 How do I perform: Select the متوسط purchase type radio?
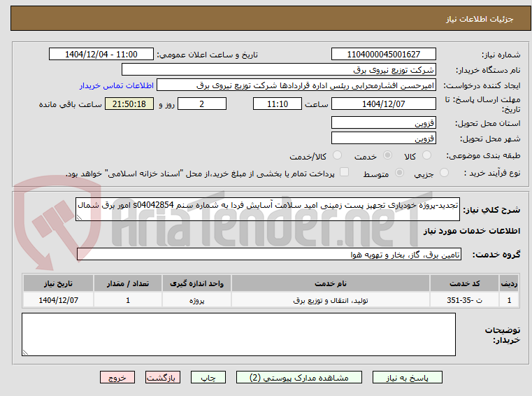coord(400,173)
